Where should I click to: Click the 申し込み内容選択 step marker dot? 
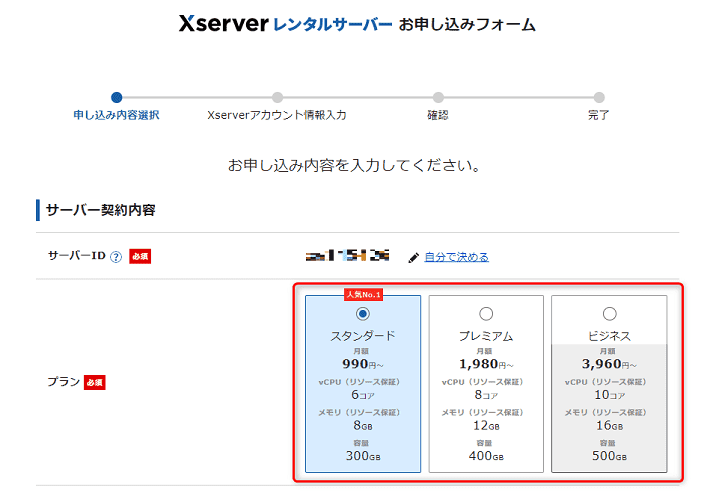point(116,97)
